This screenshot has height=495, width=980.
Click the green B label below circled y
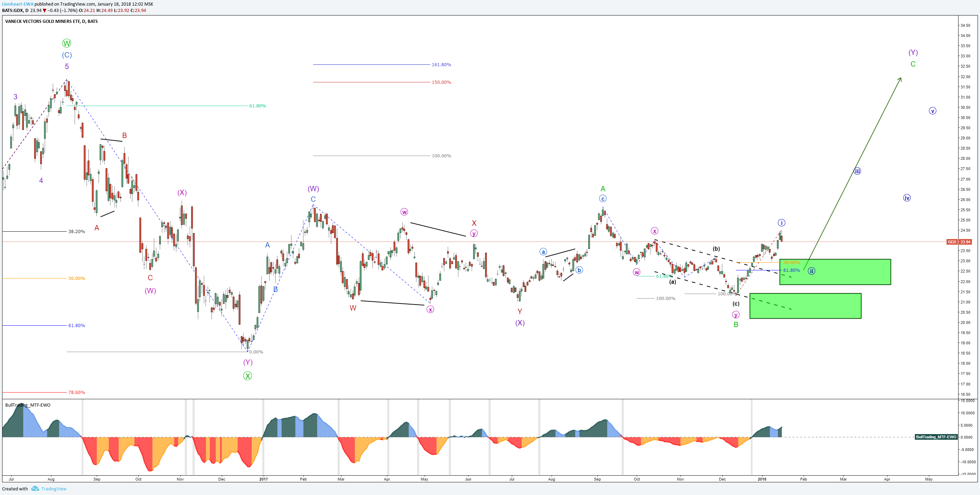click(x=736, y=325)
